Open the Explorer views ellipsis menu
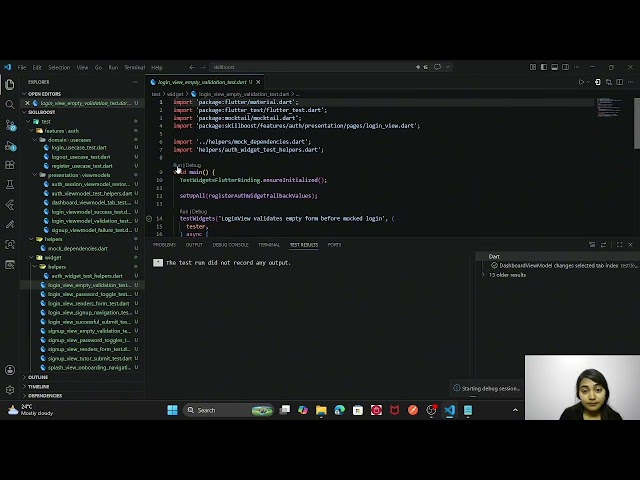The image size is (640, 480). click(x=135, y=82)
